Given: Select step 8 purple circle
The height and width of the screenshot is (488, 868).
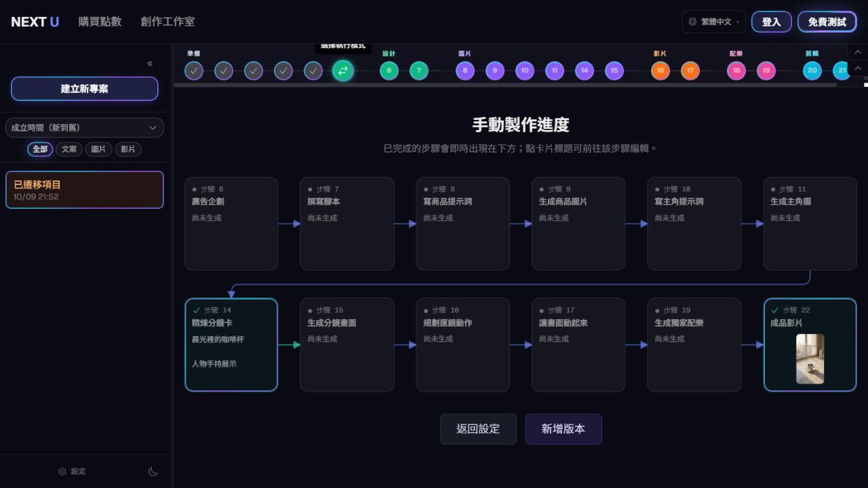Looking at the screenshot, I should tap(465, 70).
